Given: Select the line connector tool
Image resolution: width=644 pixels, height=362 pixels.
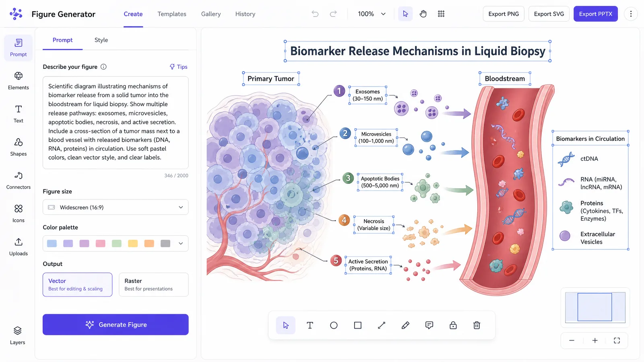Looking at the screenshot, I should [x=382, y=325].
